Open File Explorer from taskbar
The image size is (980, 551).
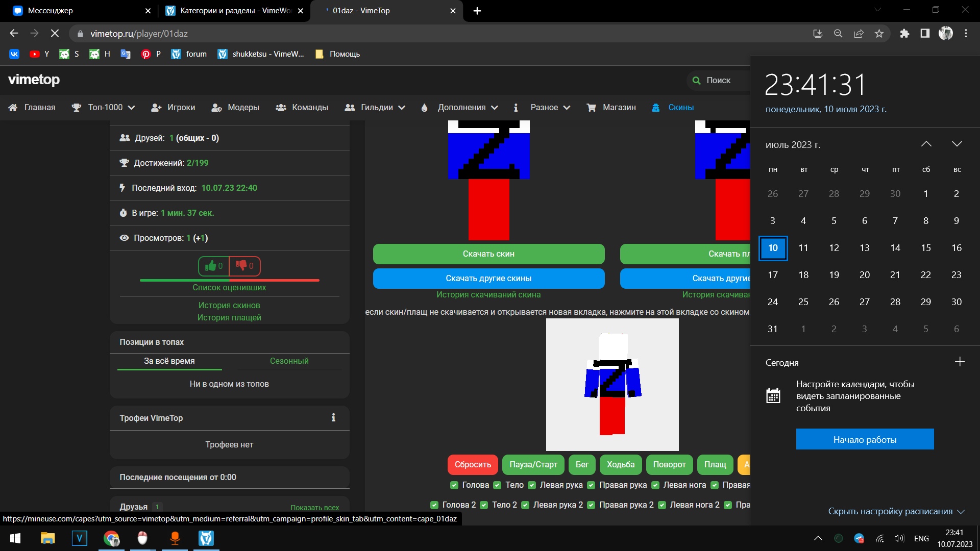[47, 538]
